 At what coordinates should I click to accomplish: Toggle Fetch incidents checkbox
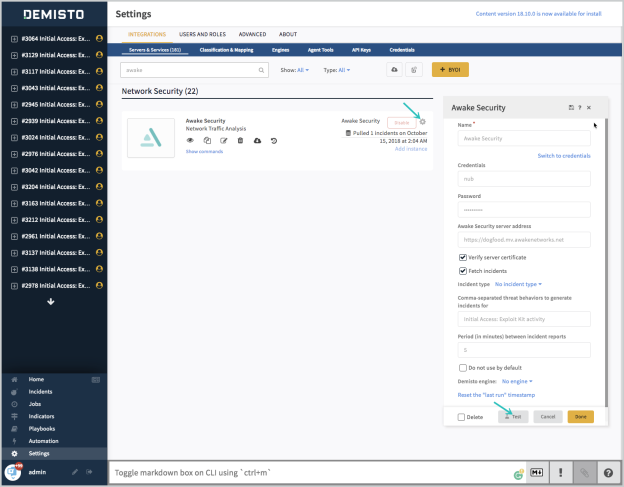463,271
